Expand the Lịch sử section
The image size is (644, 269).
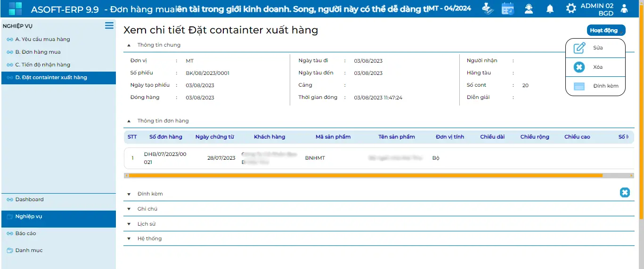tap(129, 224)
